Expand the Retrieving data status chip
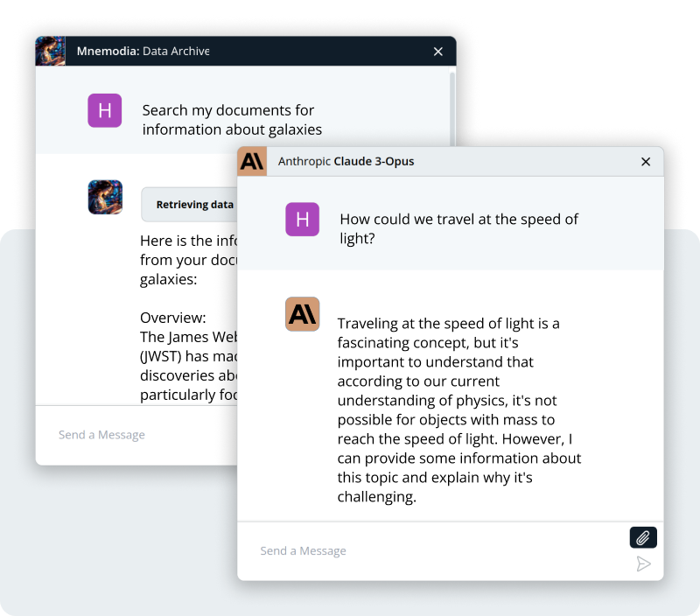This screenshot has height=616, width=700. (x=196, y=204)
